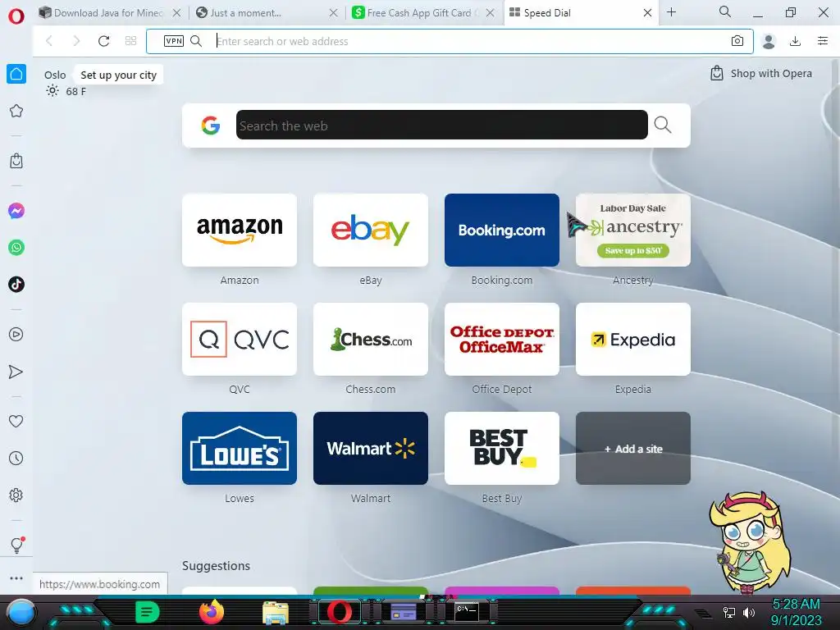Open My Flow arrow in sidebar

(16, 372)
